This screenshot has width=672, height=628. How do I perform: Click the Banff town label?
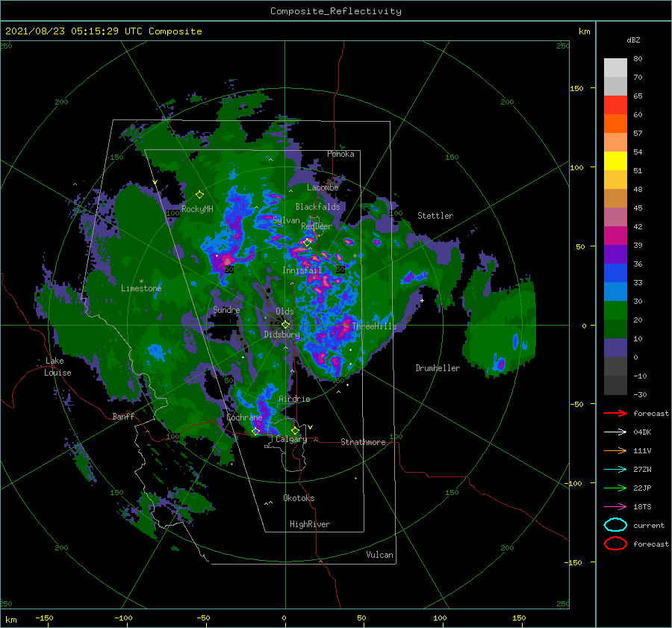pyautogui.click(x=123, y=416)
